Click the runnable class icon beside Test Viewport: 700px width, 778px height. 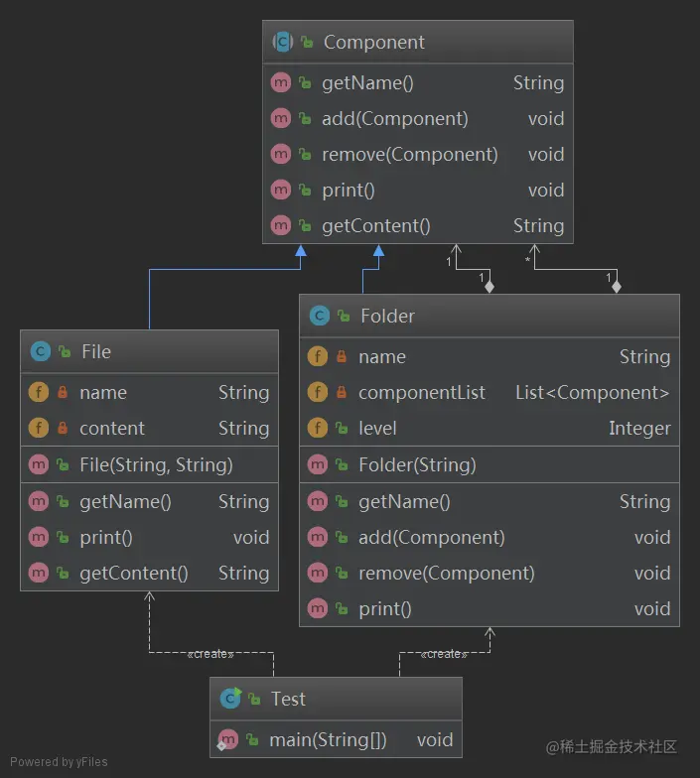tap(230, 699)
